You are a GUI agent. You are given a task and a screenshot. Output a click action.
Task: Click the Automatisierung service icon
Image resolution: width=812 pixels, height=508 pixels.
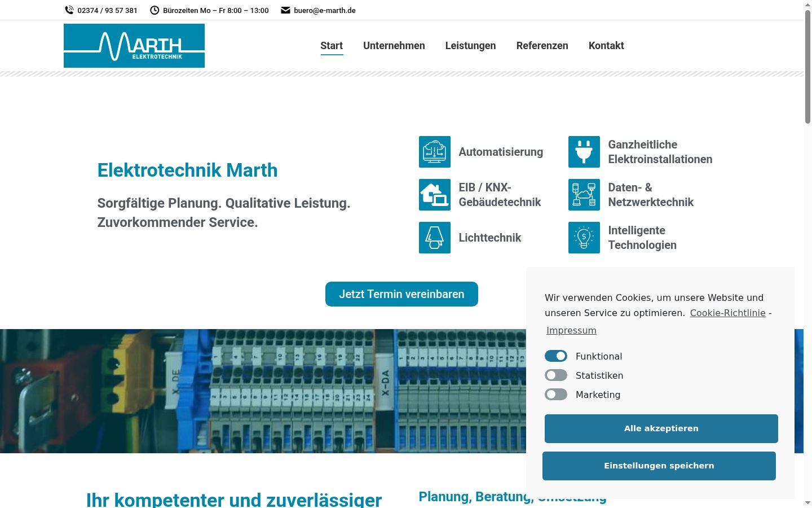click(435, 152)
